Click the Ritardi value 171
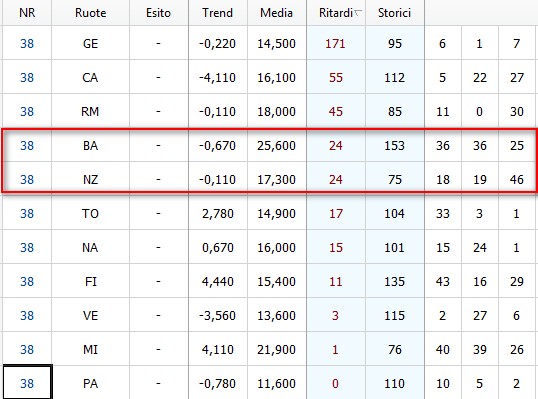 336,44
